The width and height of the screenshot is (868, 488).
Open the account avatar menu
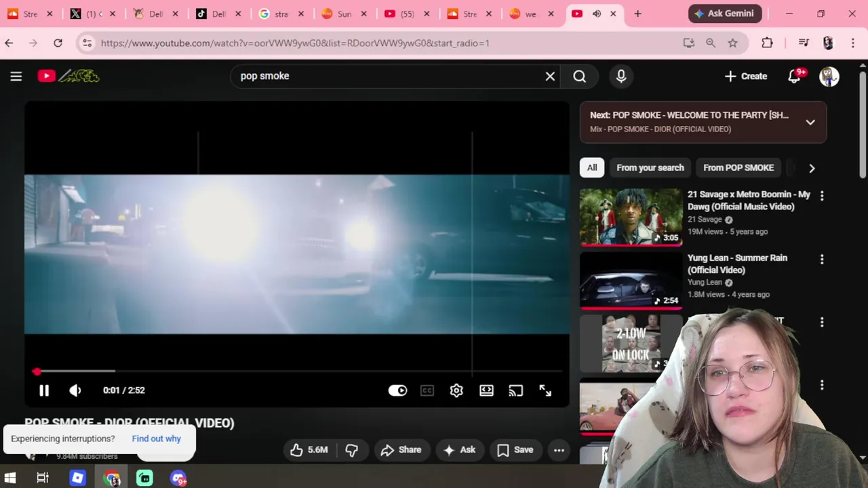829,77
